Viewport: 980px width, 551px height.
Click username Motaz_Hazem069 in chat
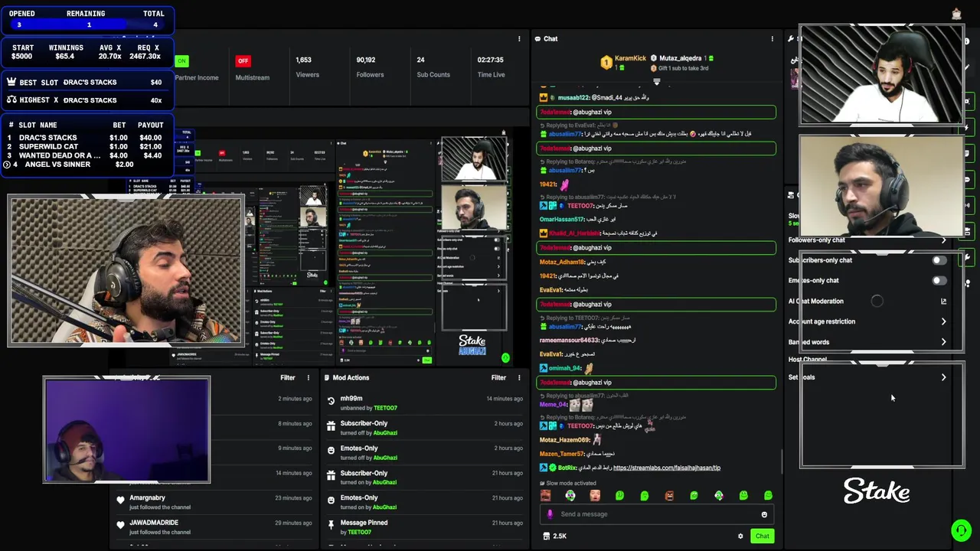pos(565,440)
